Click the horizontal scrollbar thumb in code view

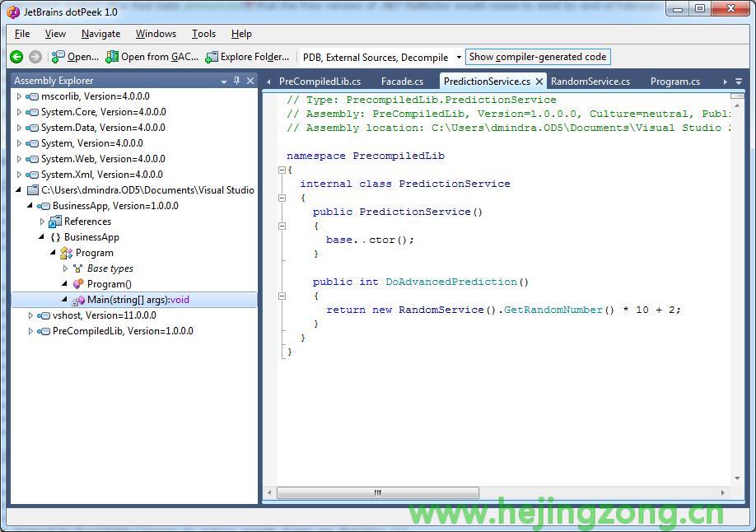[377, 492]
